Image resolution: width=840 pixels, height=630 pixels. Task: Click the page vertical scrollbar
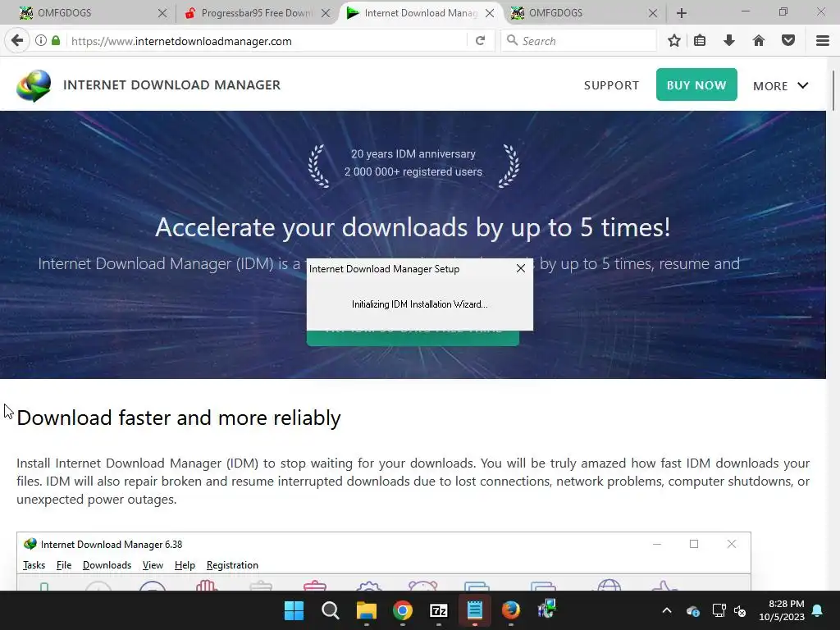(x=833, y=91)
